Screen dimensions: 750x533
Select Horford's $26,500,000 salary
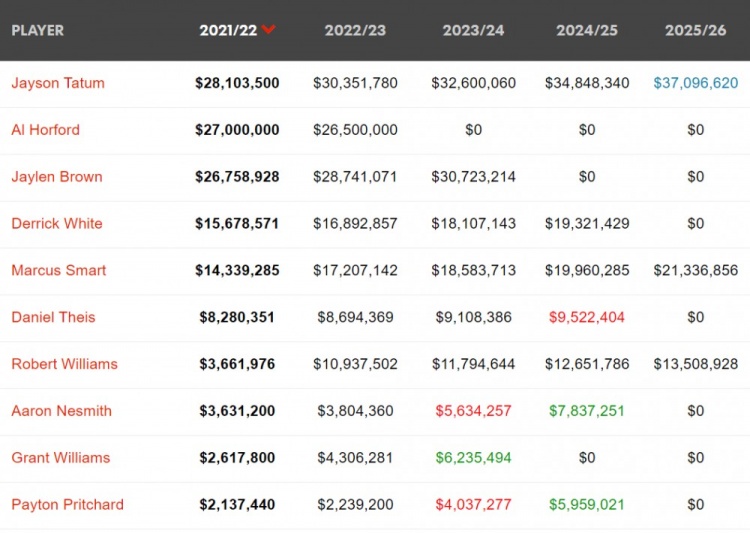click(x=355, y=130)
